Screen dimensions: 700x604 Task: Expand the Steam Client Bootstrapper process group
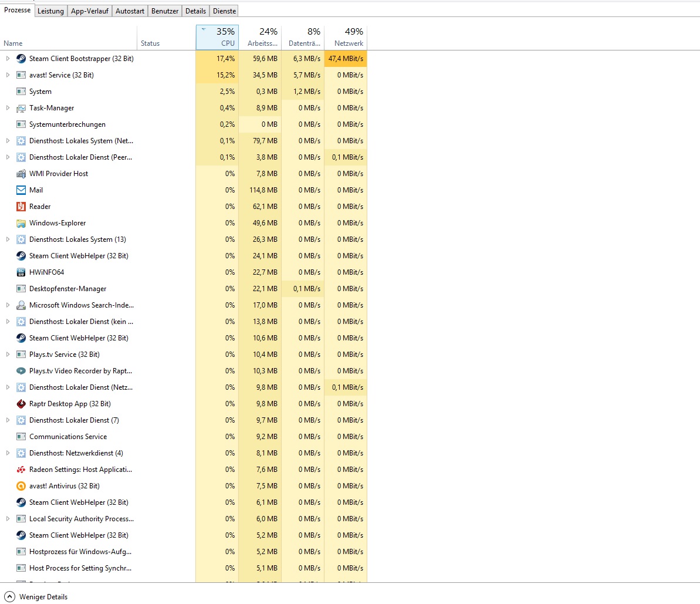(x=8, y=59)
